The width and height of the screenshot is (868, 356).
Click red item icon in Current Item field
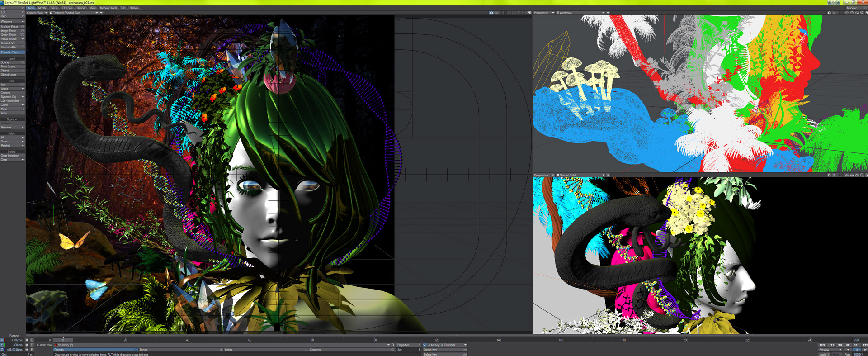click(56, 345)
